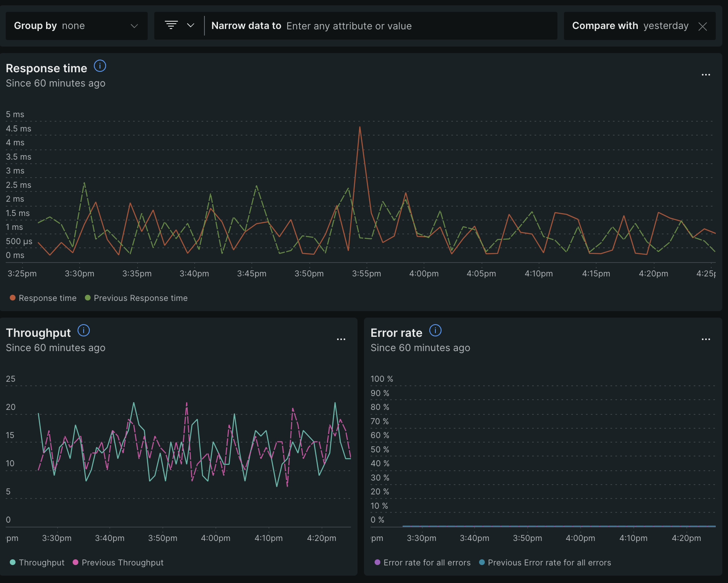728x583 pixels.
Task: Click the Throughput chart title
Action: click(38, 333)
